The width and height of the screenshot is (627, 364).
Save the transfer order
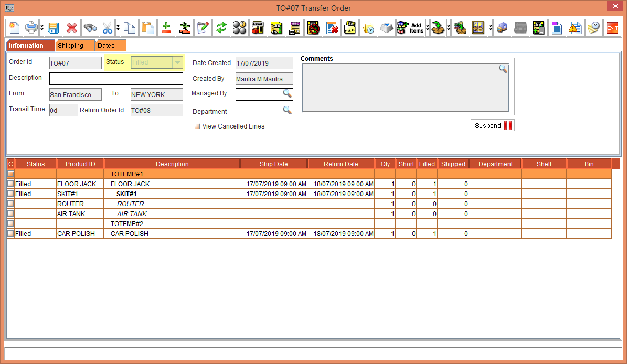[x=54, y=28]
